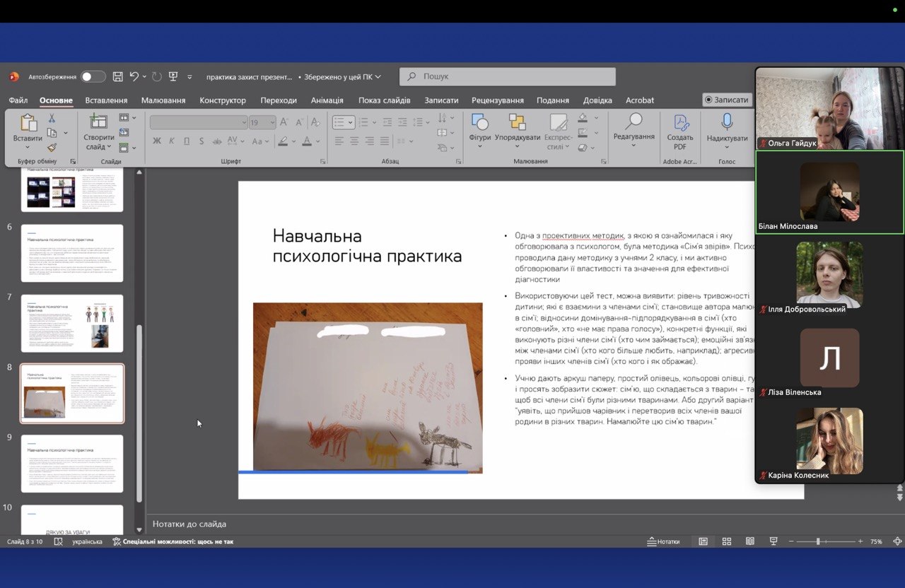Select slide 9 thumbnail
Screen dimensions: 905x588
[x=72, y=464]
